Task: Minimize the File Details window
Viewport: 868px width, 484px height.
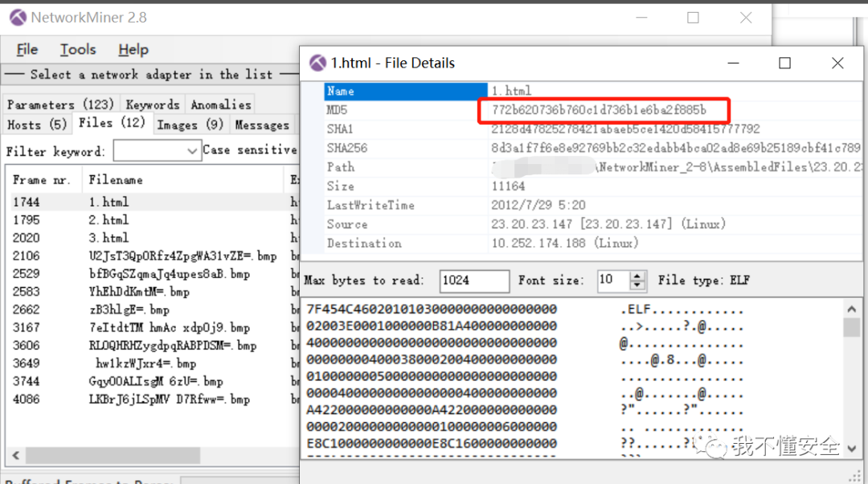Action: click(x=734, y=64)
